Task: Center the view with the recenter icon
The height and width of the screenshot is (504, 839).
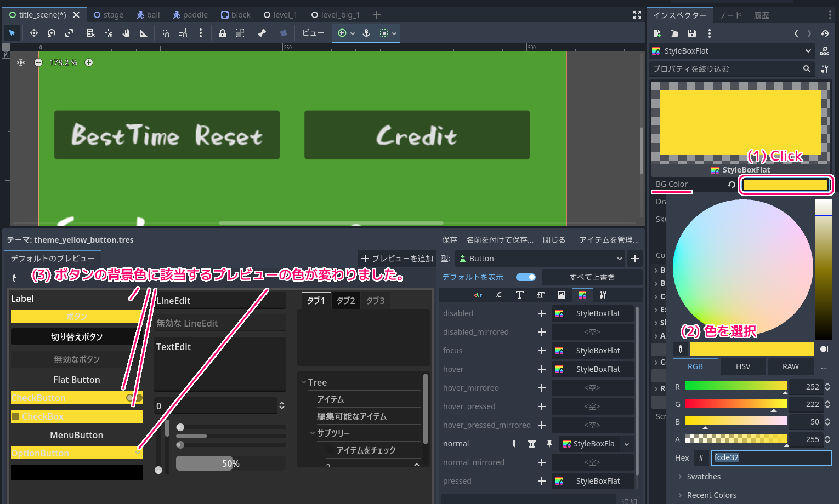Action: tap(21, 62)
